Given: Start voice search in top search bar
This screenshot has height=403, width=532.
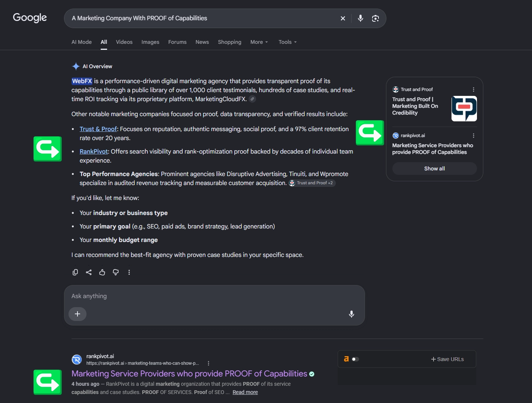Looking at the screenshot, I should pos(360,18).
